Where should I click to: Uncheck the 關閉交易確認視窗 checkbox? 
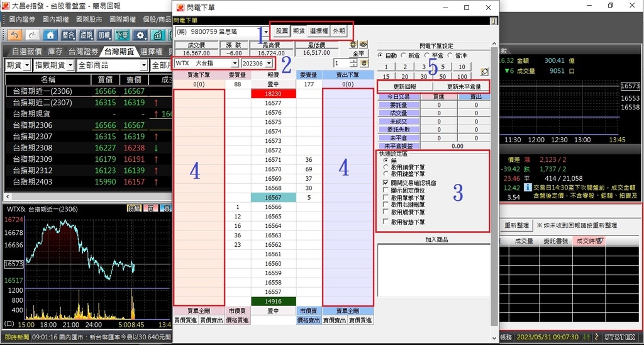(x=386, y=183)
